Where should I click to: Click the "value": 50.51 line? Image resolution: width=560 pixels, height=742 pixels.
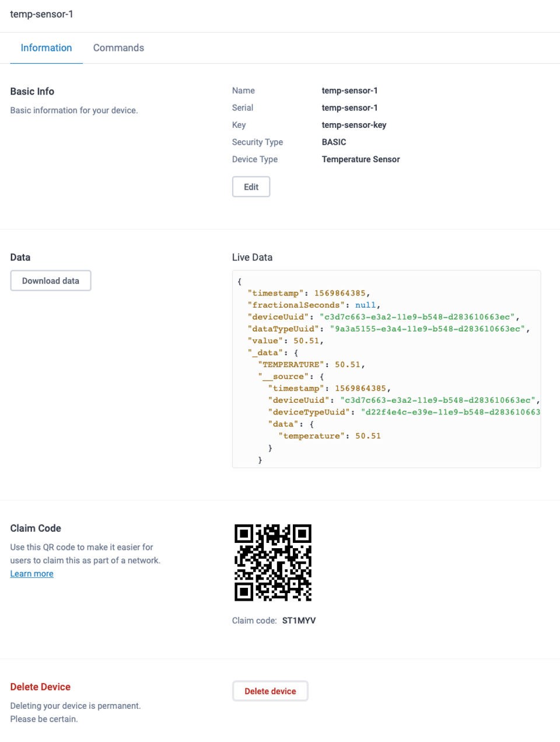(285, 341)
